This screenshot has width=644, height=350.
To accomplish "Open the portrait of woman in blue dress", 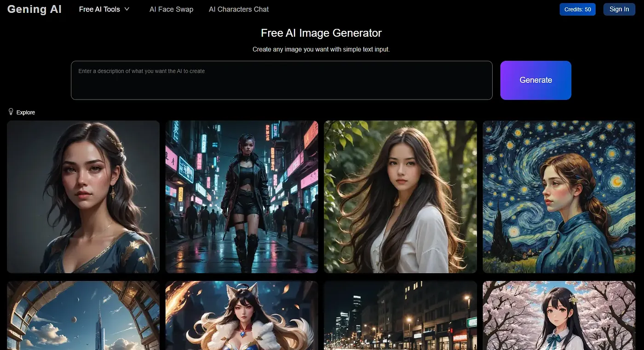I will pyautogui.click(x=83, y=197).
